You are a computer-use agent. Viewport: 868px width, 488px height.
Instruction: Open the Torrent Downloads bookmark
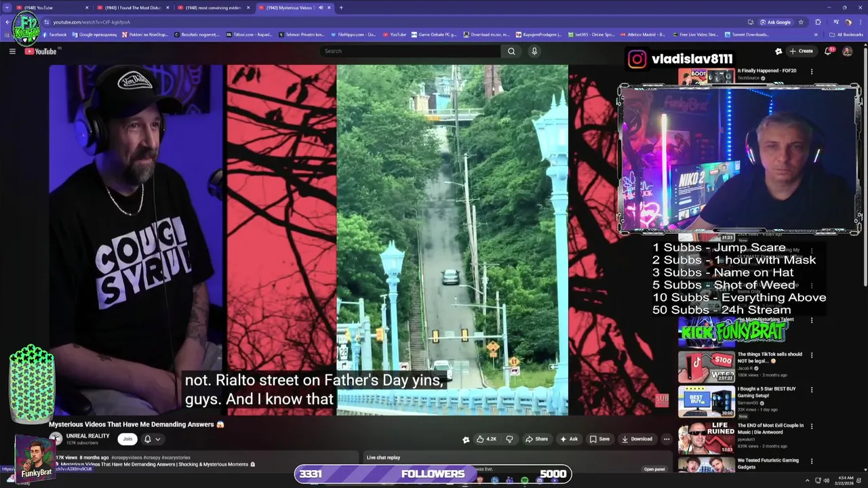coord(746,35)
